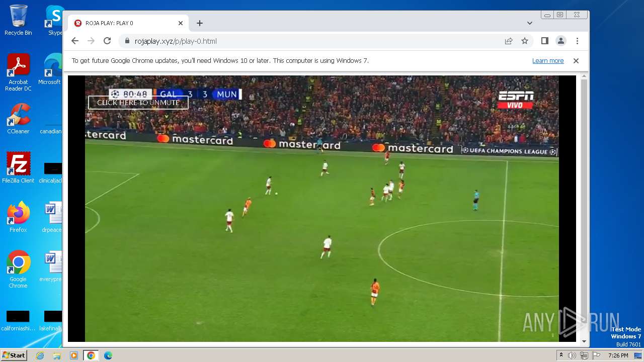Open the Start menu

(x=14, y=355)
